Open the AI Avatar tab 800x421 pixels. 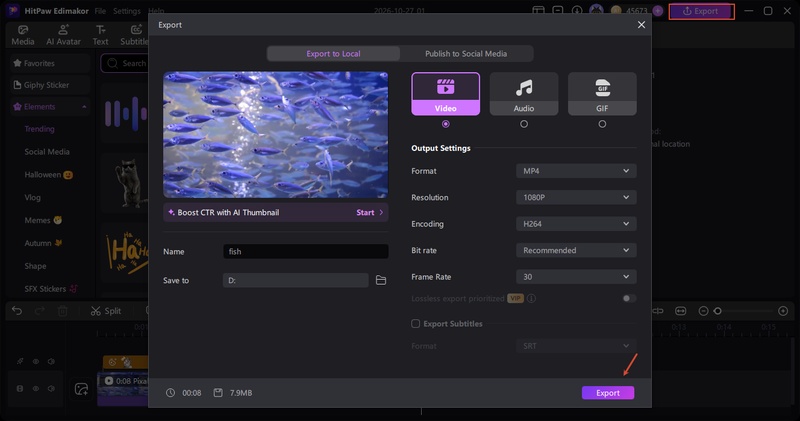(63, 35)
